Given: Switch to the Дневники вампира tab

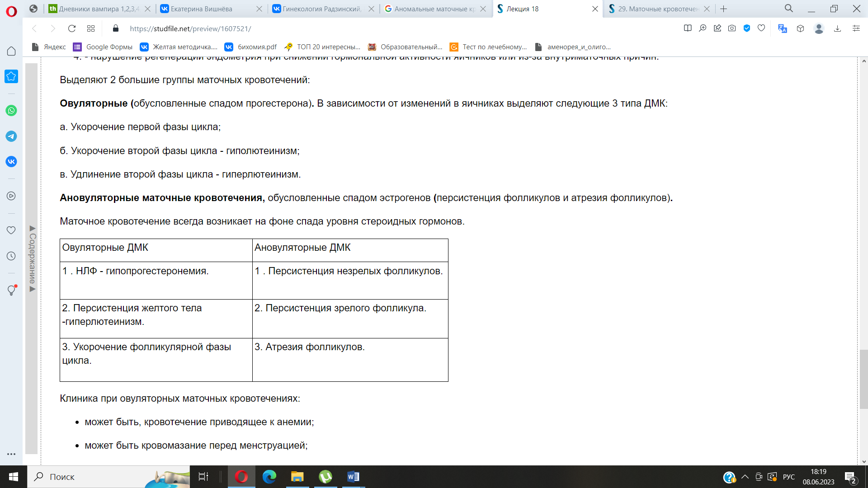Looking at the screenshot, I should pyautogui.click(x=99, y=9).
